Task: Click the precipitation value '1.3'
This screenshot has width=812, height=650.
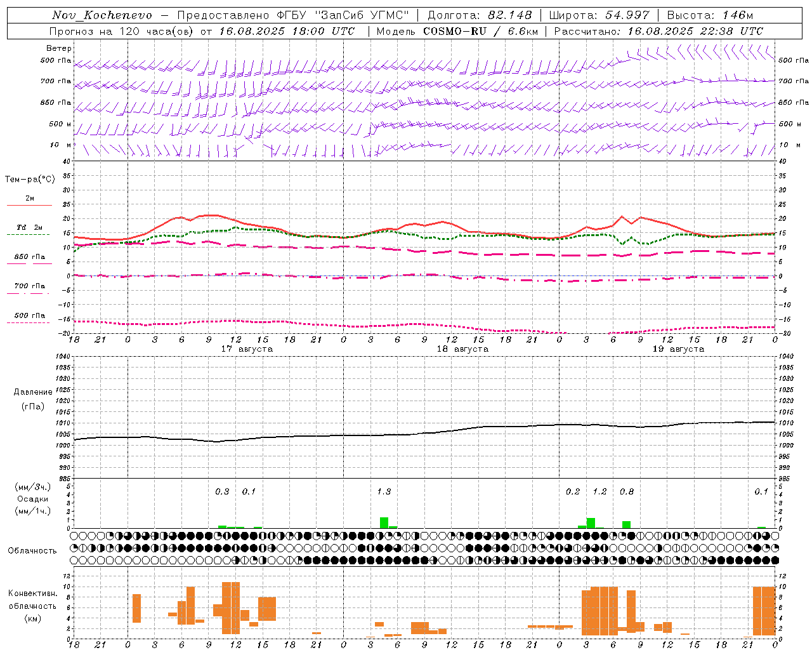Action: point(384,491)
